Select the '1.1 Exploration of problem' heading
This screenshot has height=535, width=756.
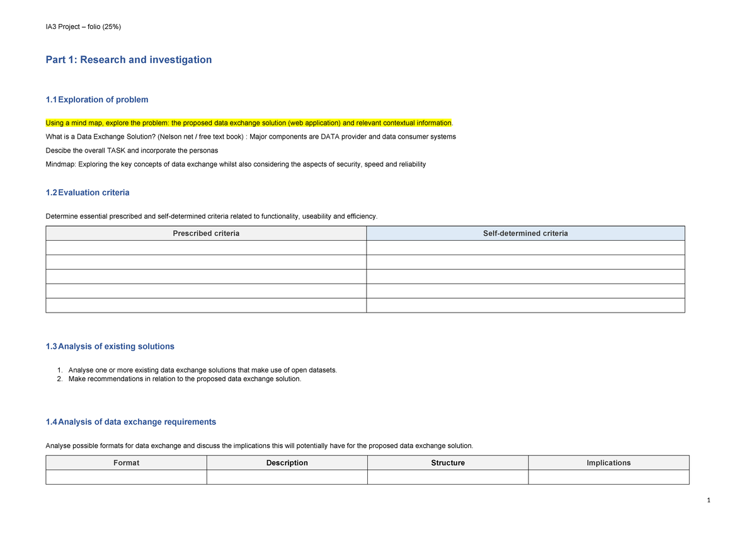pyautogui.click(x=97, y=100)
